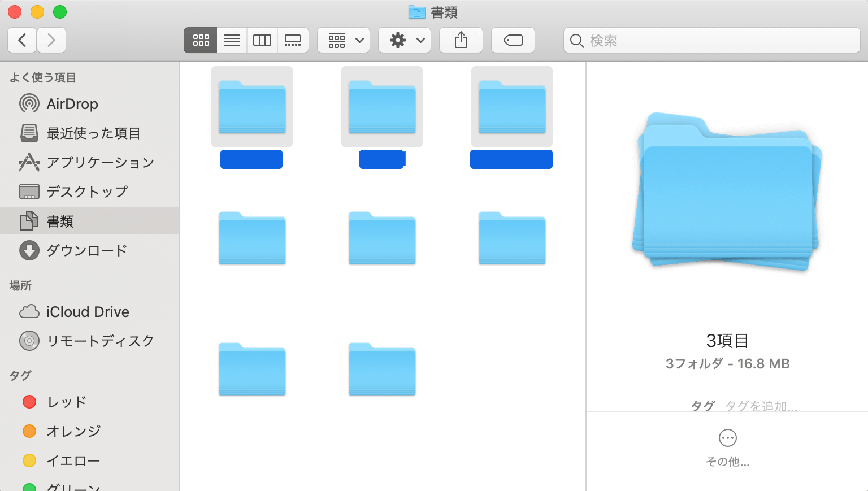868x491 pixels.
Task: Select リモートディスク in sidebar
Action: click(100, 341)
